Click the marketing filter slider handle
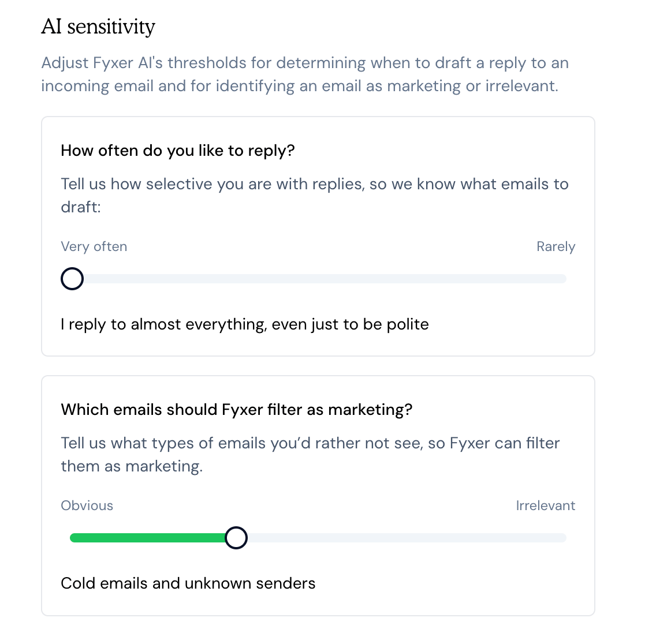This screenshot has height=644, width=656. [x=236, y=537]
